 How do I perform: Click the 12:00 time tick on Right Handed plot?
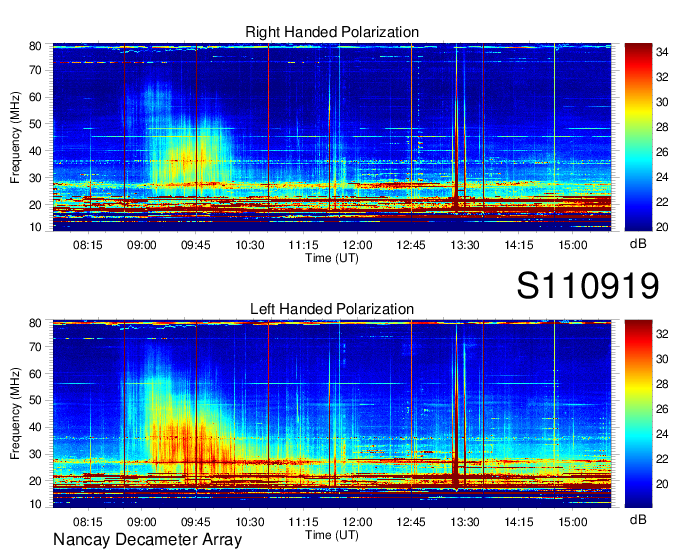click(357, 245)
